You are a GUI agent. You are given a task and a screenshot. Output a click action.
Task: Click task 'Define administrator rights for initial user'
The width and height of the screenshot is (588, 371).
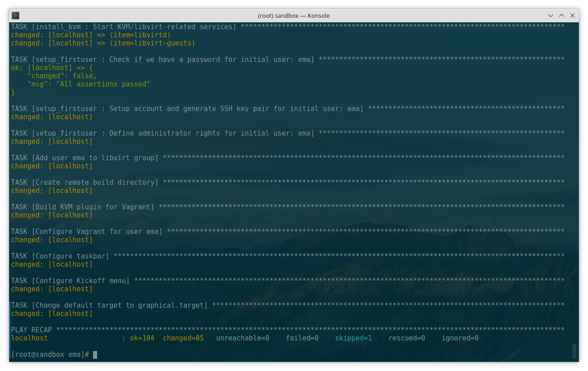(x=288, y=133)
